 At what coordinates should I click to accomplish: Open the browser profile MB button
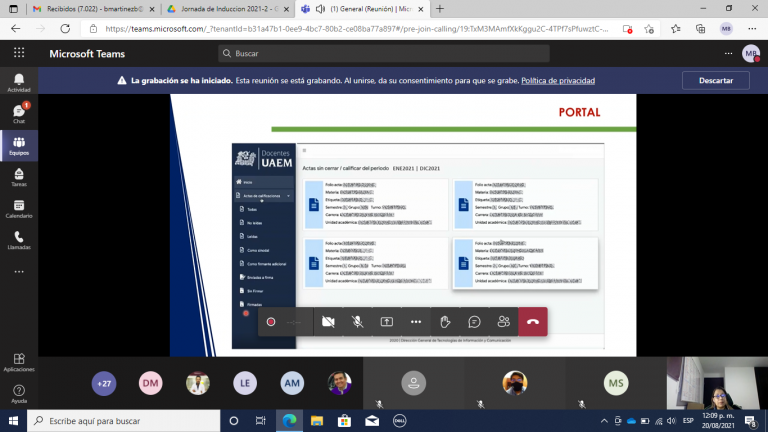click(x=726, y=29)
